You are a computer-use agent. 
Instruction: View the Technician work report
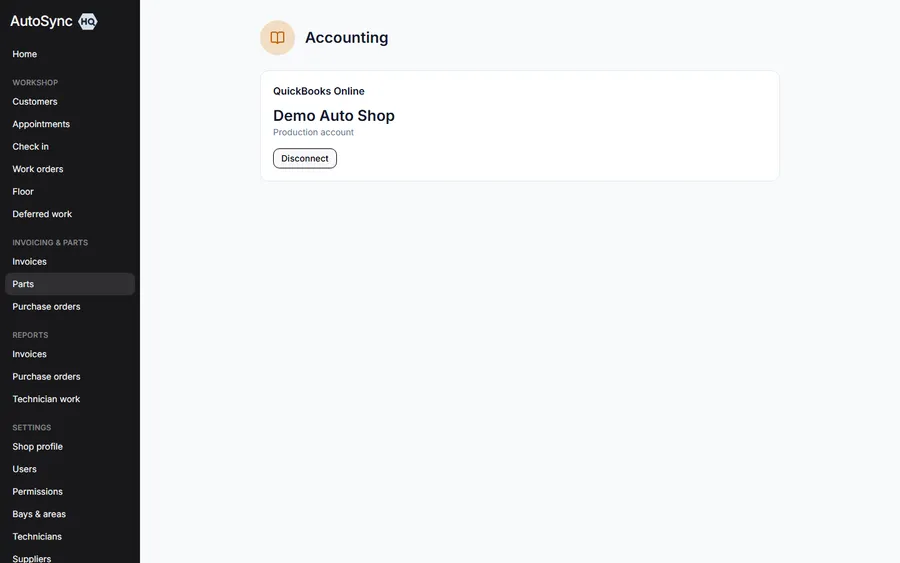[46, 399]
